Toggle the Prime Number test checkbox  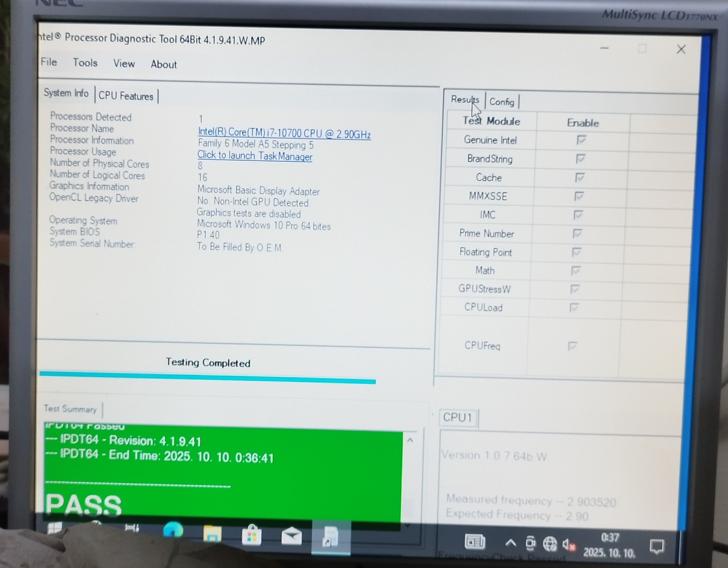pyautogui.click(x=577, y=234)
